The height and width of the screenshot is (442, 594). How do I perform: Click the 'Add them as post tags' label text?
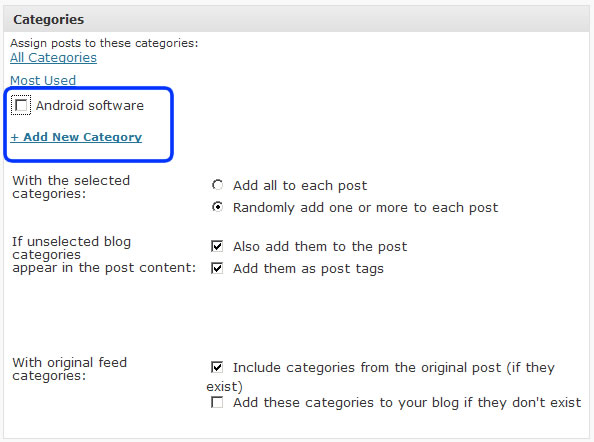[308, 269]
